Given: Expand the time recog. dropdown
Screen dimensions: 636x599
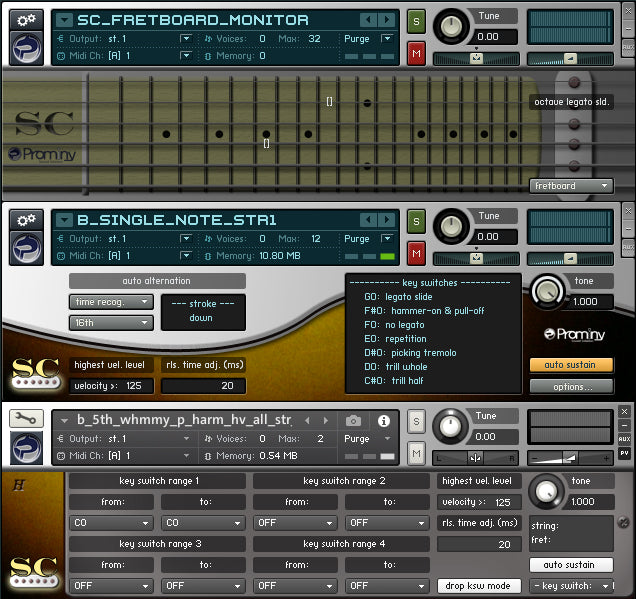Looking at the screenshot, I should click(111, 302).
